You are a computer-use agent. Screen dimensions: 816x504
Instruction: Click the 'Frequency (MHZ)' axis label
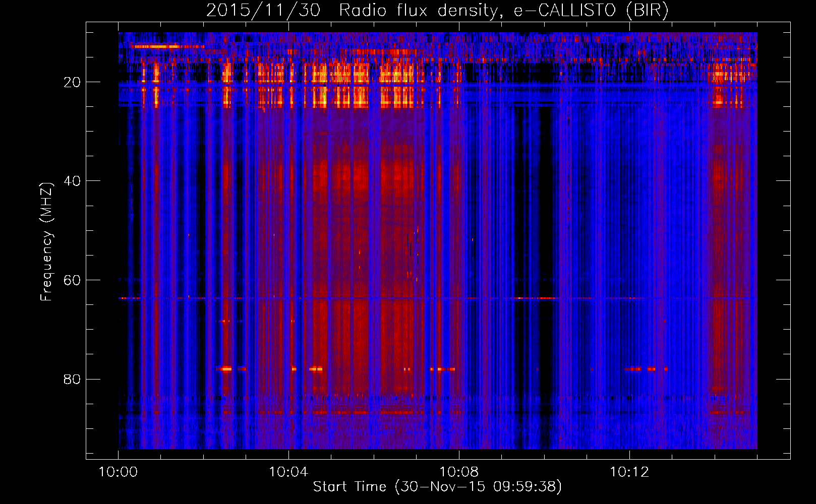coord(46,242)
